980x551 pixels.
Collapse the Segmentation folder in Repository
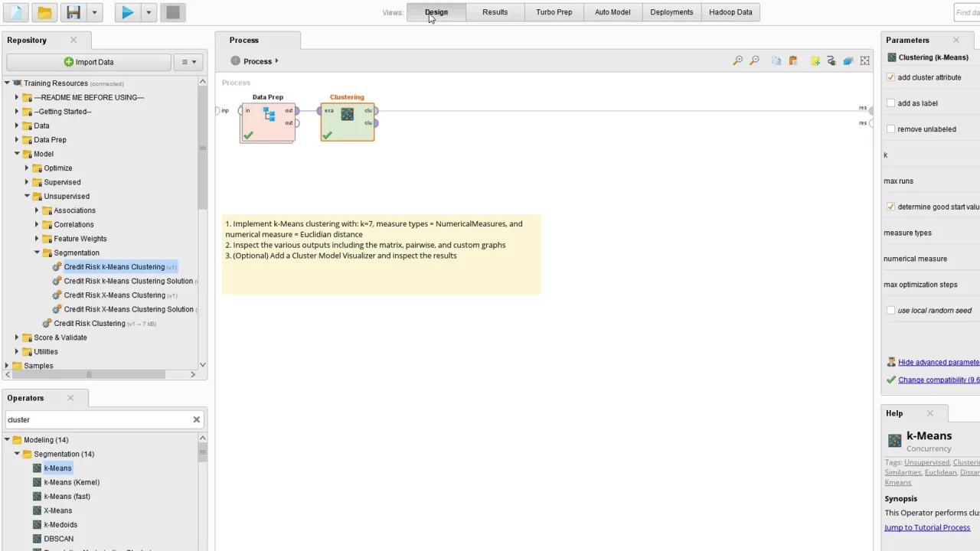tap(37, 253)
